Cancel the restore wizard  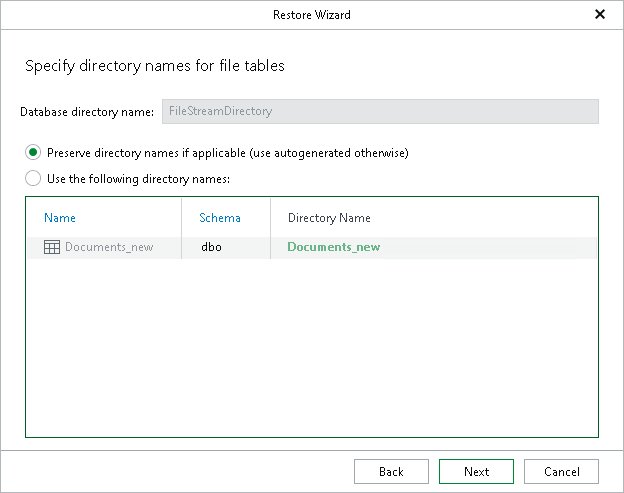(x=561, y=472)
